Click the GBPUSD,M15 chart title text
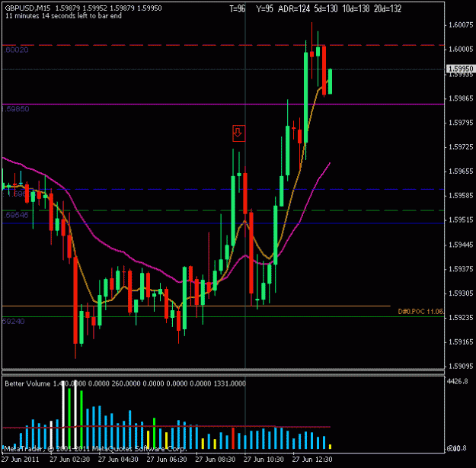This screenshot has width=476, height=468. 27,8
